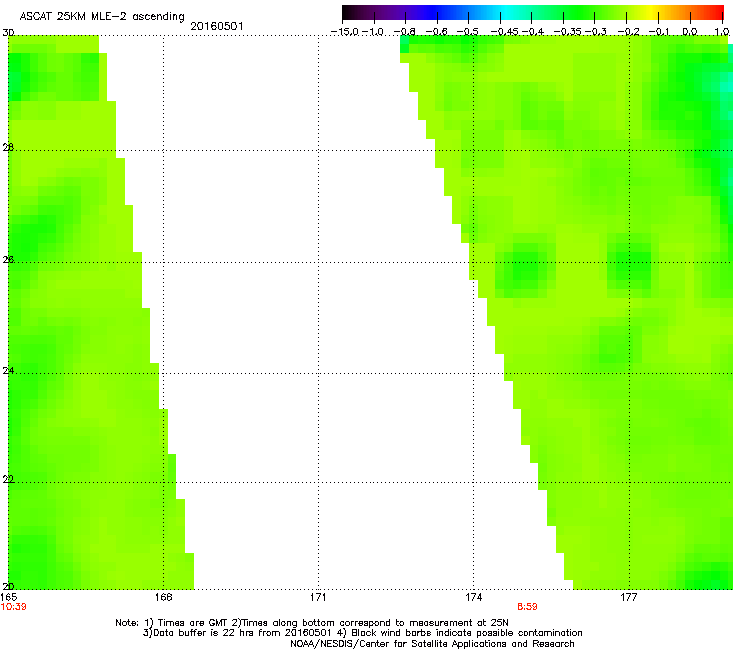Select the "-0.35" color scale label
Screen dimensions: 740x650
click(x=567, y=32)
